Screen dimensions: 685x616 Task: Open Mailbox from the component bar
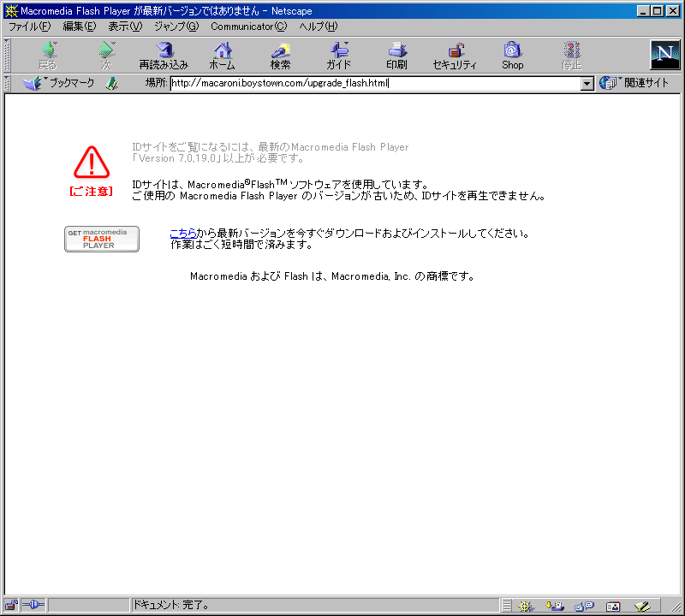[x=555, y=606]
